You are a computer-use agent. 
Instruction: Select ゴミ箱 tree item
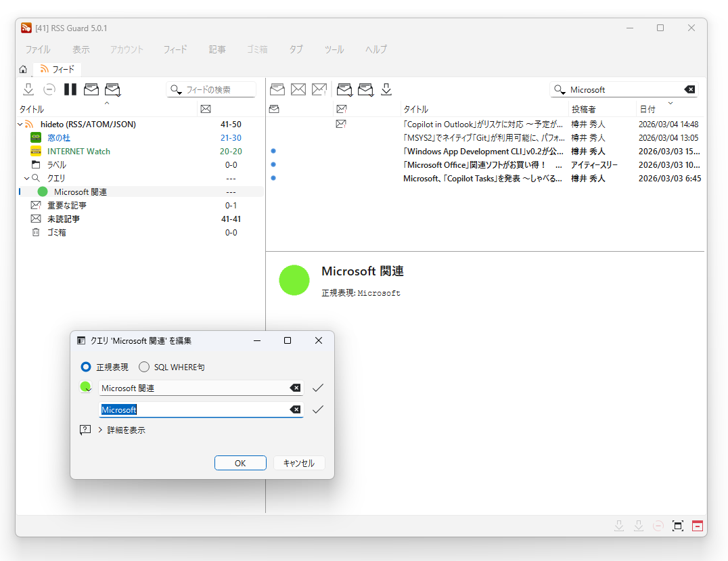[x=57, y=232]
